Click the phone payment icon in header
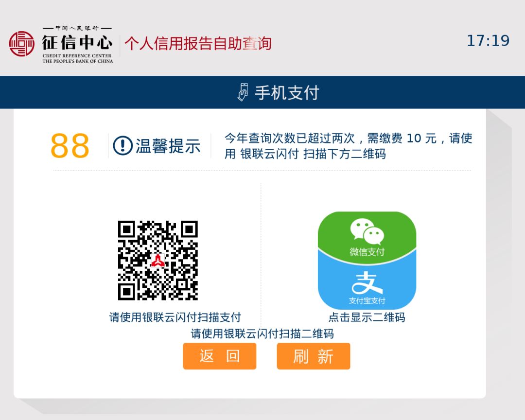The width and height of the screenshot is (525, 420). (243, 92)
